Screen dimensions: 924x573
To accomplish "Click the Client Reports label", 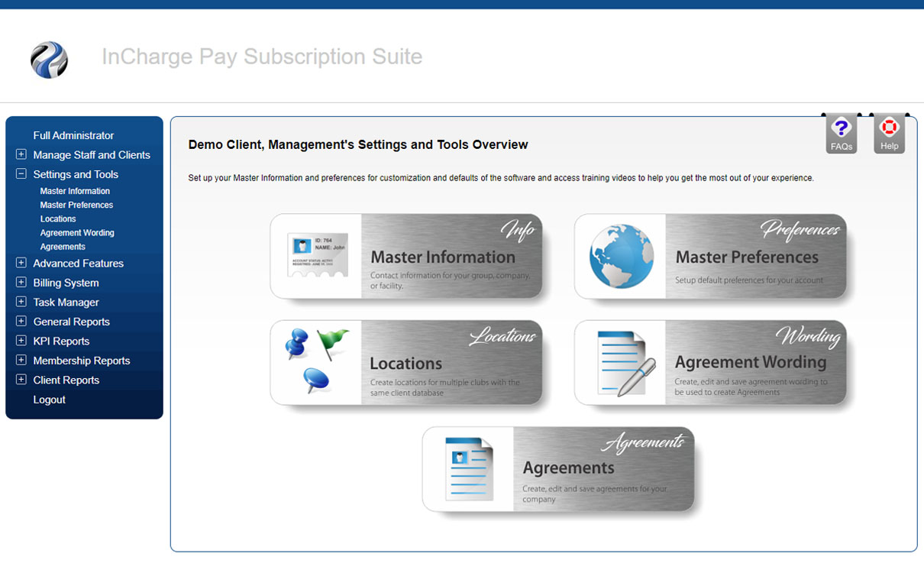I will pyautogui.click(x=66, y=380).
